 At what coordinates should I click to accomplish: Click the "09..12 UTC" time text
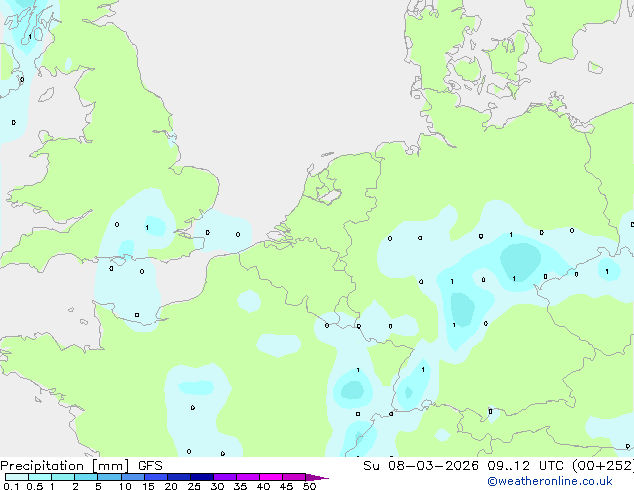click(526, 466)
